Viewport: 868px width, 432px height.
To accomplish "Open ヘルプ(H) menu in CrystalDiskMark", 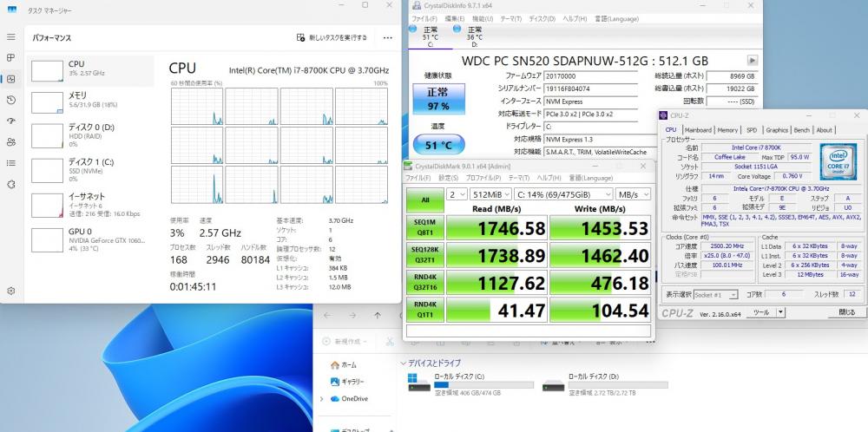I will [549, 178].
